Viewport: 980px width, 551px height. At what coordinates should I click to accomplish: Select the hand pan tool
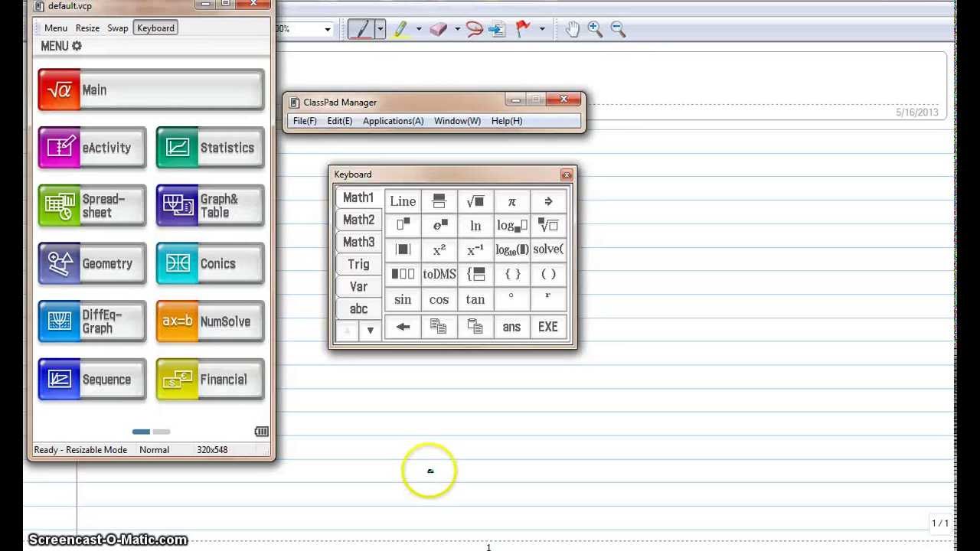572,29
